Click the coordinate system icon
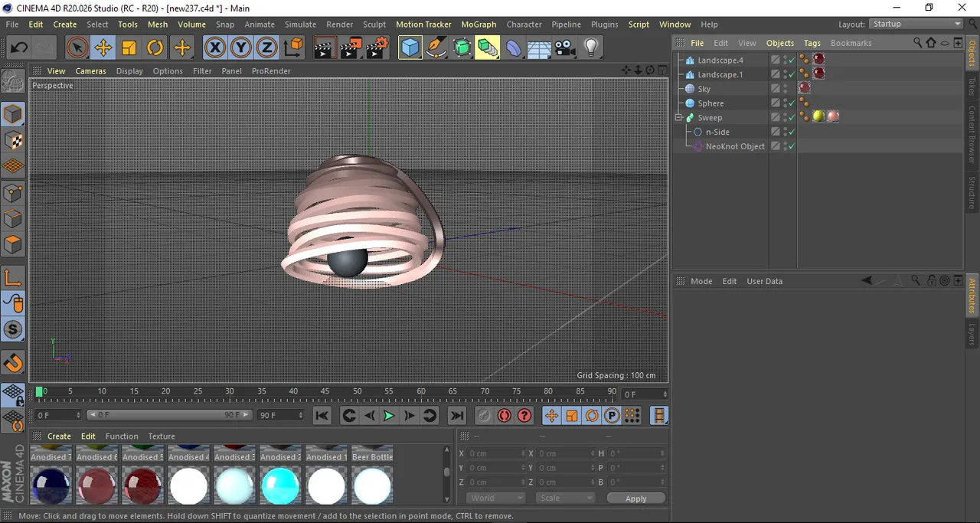The image size is (980, 523). click(x=293, y=48)
